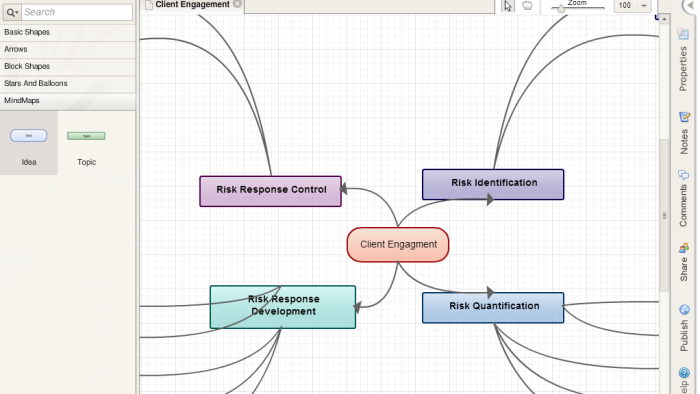Expand Stars And Balloons category

pyautogui.click(x=68, y=83)
